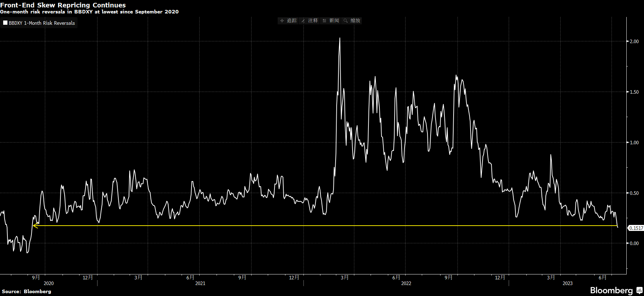
Task: Click the 2022 year label on x-axis
Action: point(406,283)
